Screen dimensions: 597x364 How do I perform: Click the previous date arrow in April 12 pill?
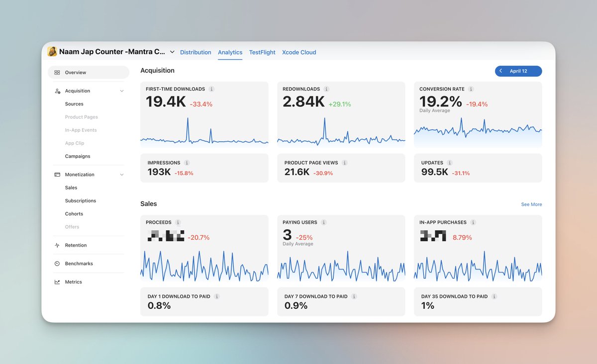click(x=501, y=71)
